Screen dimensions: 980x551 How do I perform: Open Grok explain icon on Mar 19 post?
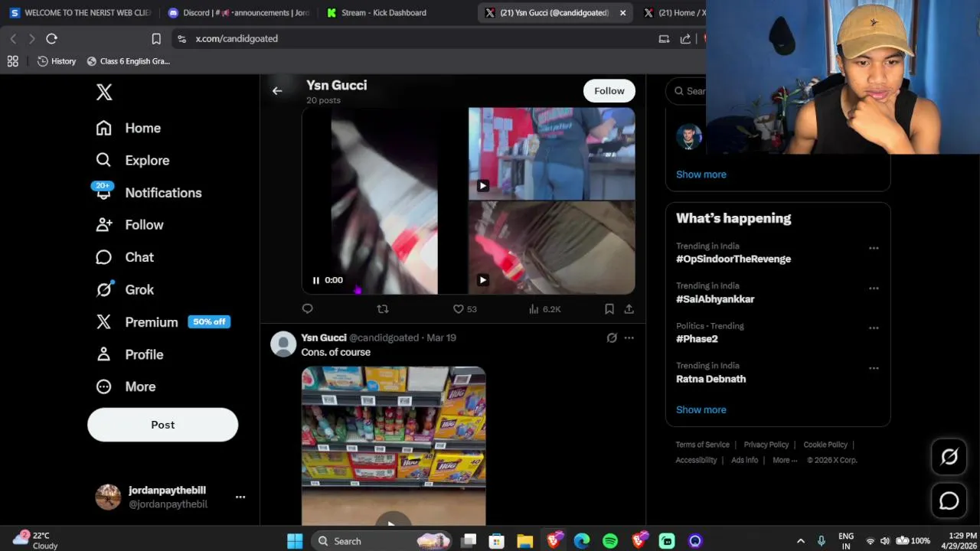tap(612, 337)
